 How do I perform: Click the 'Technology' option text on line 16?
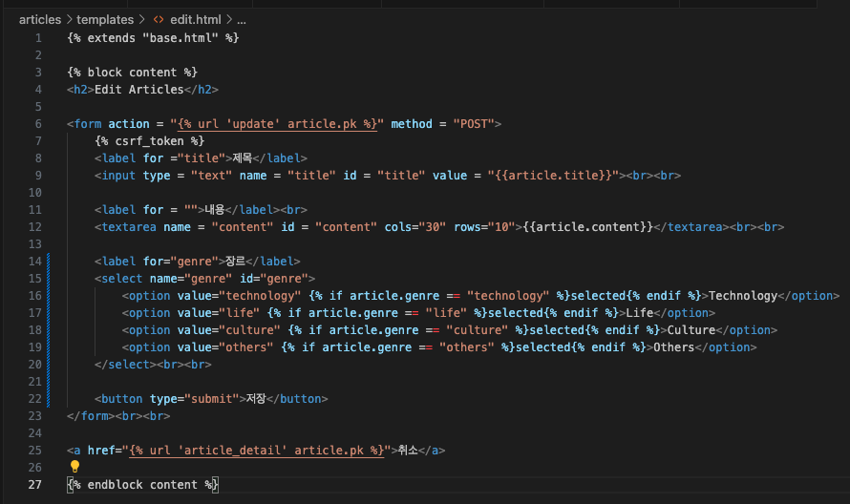(x=743, y=296)
